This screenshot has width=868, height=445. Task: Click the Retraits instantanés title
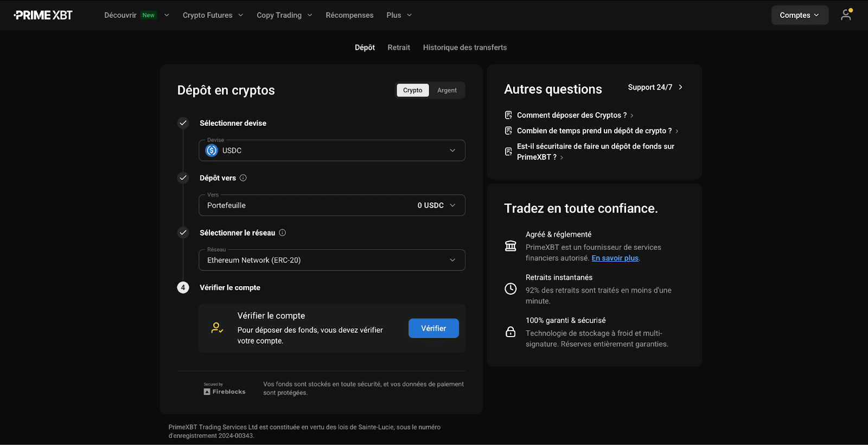coord(559,278)
